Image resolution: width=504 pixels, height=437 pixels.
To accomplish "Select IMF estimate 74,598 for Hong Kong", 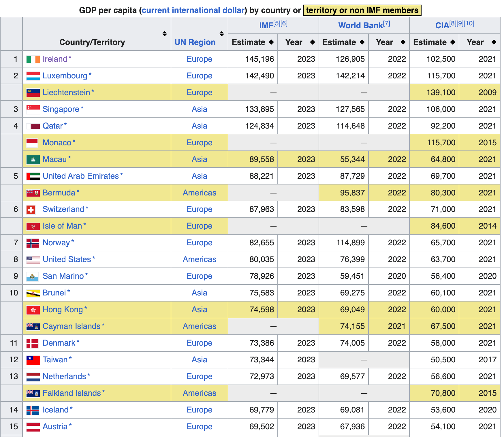I will coord(262,310).
